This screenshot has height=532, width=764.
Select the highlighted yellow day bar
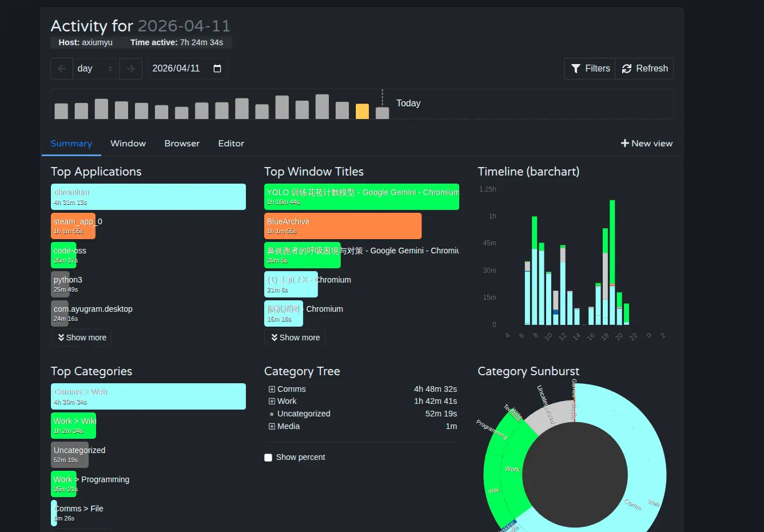click(362, 111)
